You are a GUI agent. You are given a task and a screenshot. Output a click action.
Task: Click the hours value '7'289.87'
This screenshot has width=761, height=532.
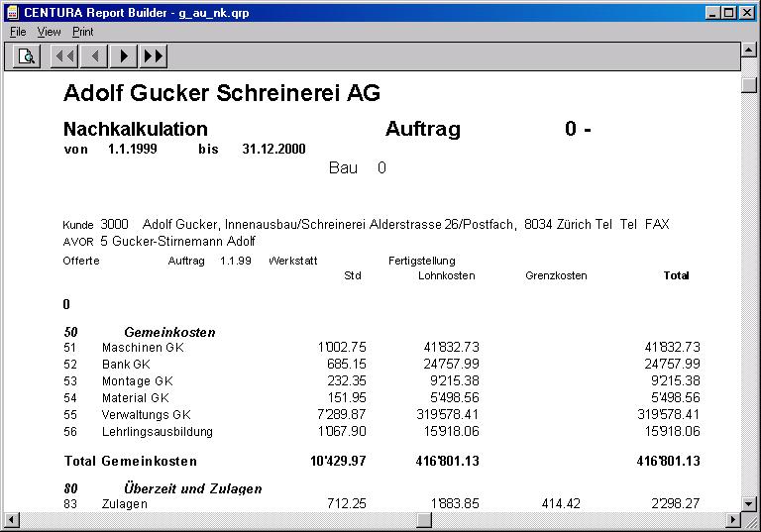[342, 414]
